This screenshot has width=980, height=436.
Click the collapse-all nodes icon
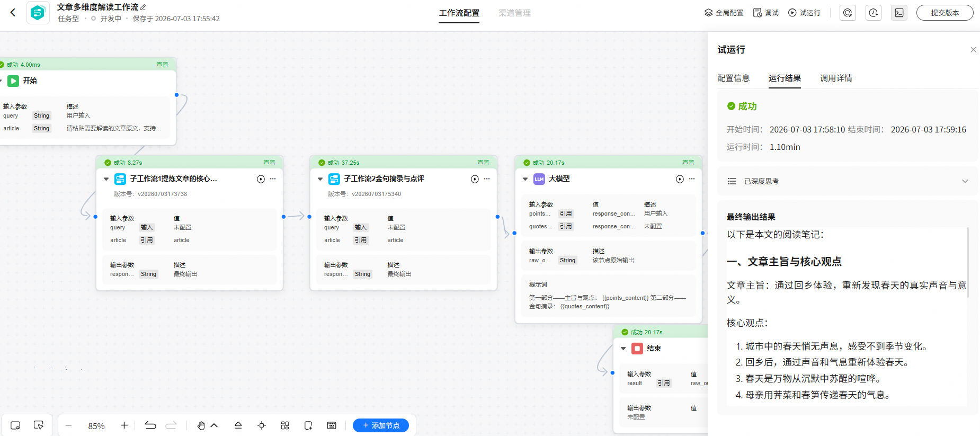(x=238, y=425)
